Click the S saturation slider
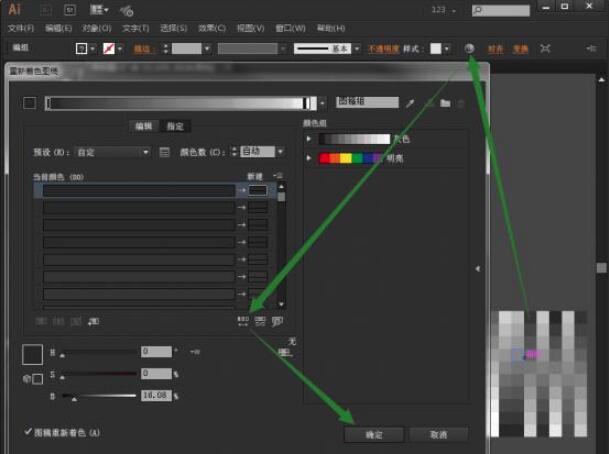Screen dimensions: 609x454 pyautogui.click(x=98, y=374)
